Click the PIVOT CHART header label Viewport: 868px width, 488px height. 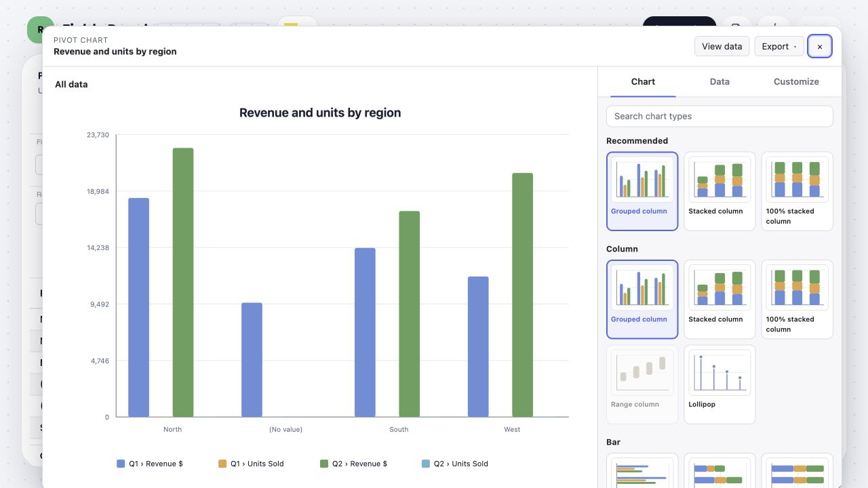click(81, 40)
